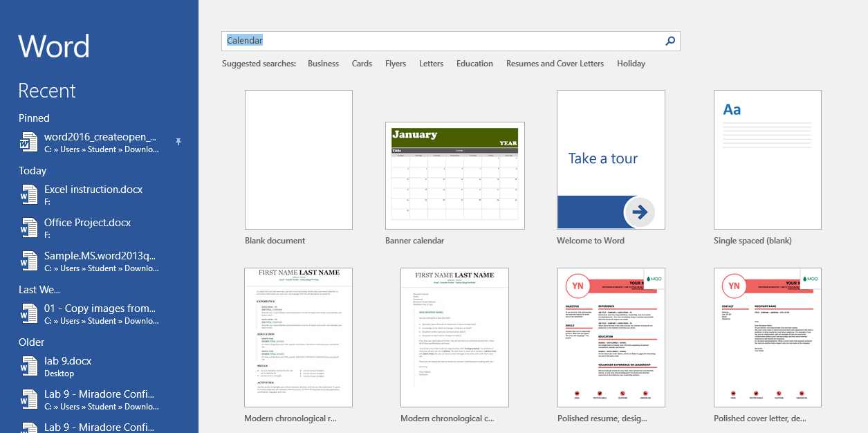Choose the Cards suggested search
868x433 pixels.
tap(362, 64)
